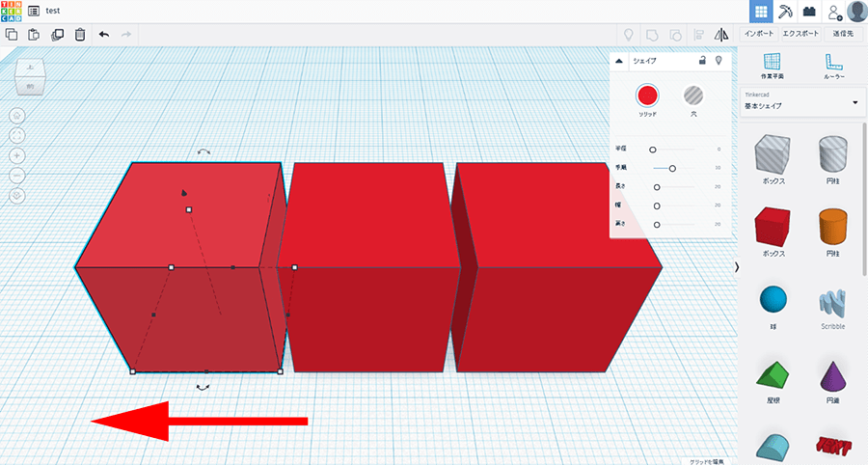This screenshot has width=868, height=465.
Task: Click the red Solid (ソリッド) color swatch
Action: 647,96
